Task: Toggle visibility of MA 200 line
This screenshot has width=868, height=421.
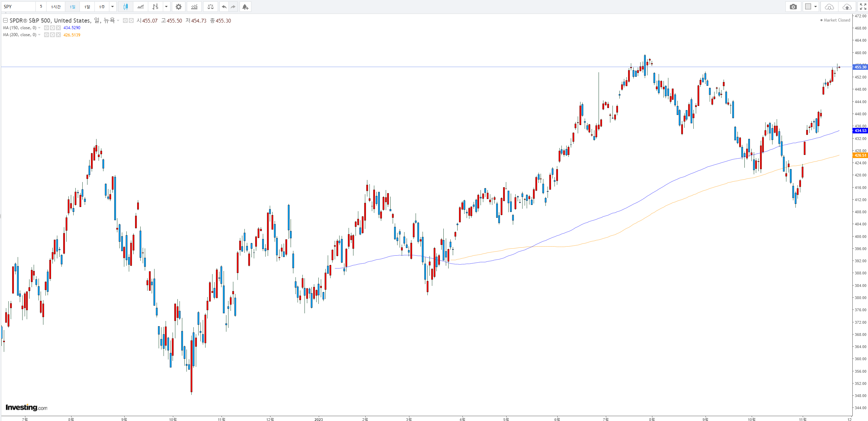Action: tap(47, 35)
